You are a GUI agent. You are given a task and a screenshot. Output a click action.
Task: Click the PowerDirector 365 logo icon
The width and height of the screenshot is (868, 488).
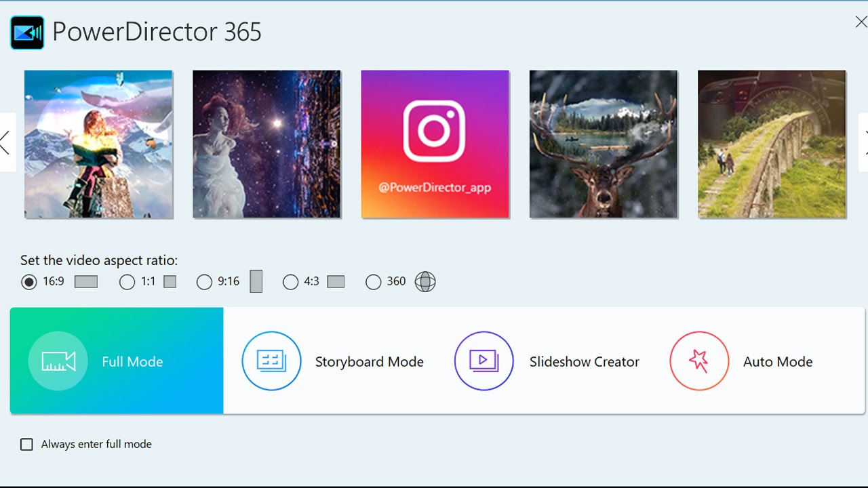coord(27,33)
